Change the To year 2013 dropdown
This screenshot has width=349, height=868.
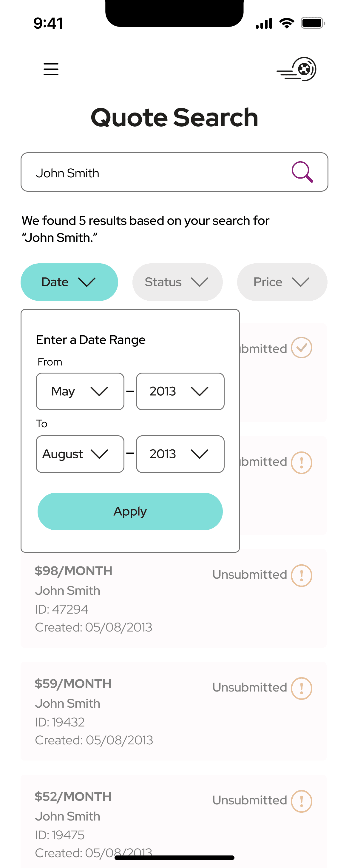click(180, 454)
